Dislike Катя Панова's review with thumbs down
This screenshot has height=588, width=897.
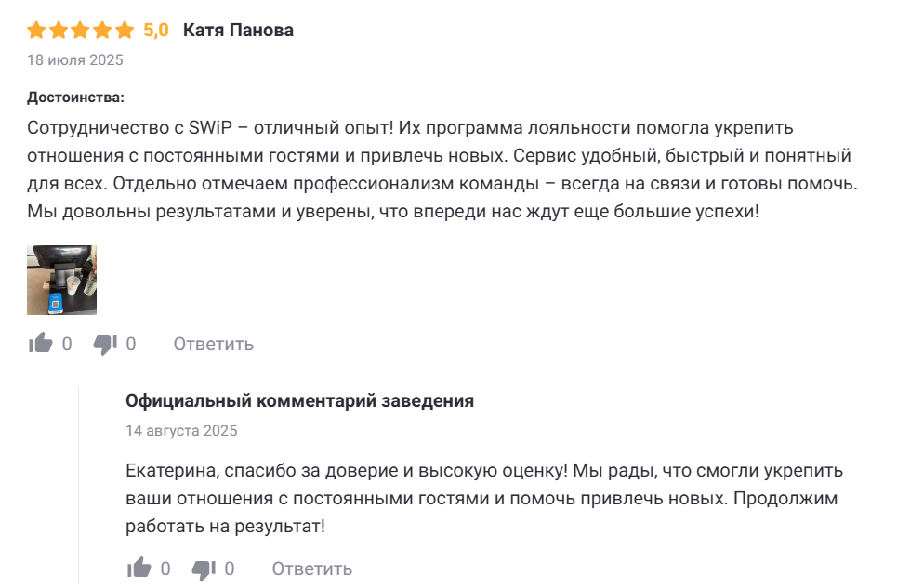(x=105, y=345)
